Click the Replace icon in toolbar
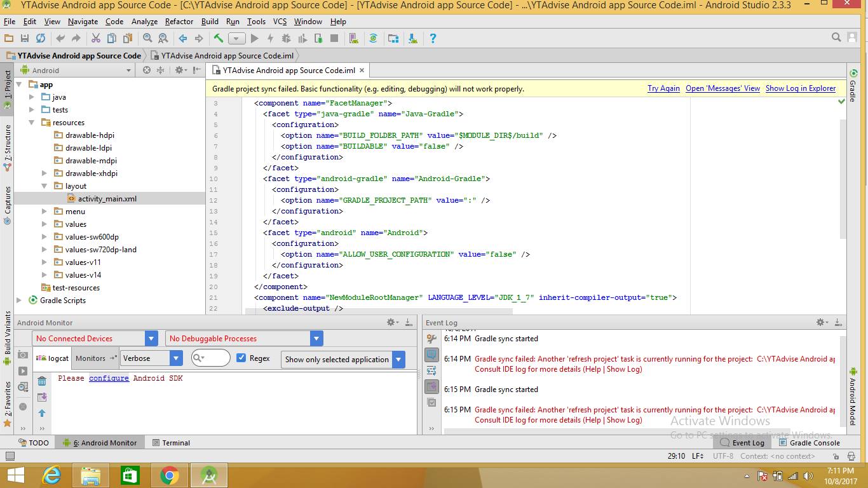 [163, 39]
